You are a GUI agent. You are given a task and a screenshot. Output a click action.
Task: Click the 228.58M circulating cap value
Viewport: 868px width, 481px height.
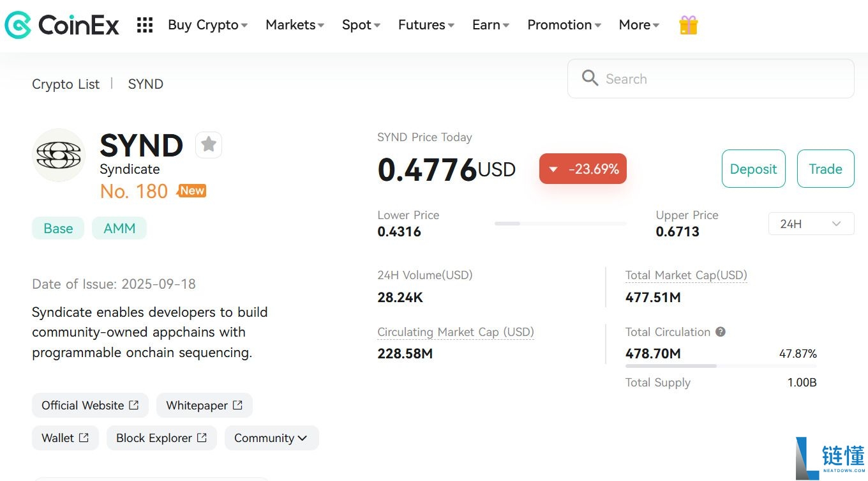click(x=405, y=353)
